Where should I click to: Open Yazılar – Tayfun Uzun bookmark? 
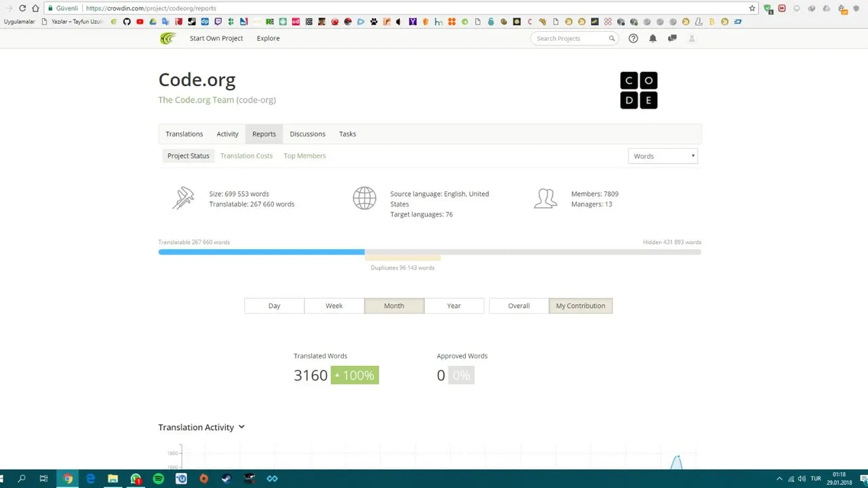click(x=73, y=22)
